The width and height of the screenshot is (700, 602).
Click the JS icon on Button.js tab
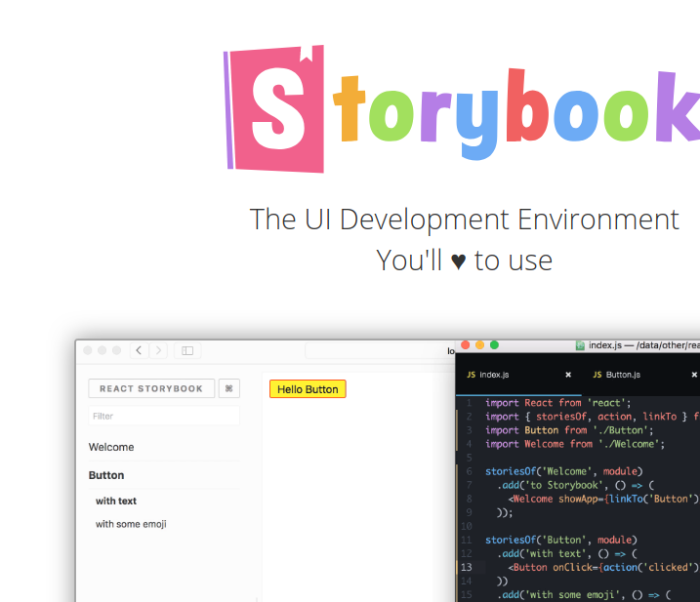pos(597,375)
